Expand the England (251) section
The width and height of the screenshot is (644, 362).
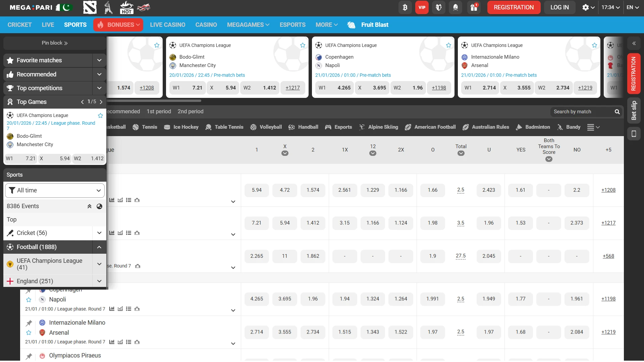pyautogui.click(x=99, y=281)
